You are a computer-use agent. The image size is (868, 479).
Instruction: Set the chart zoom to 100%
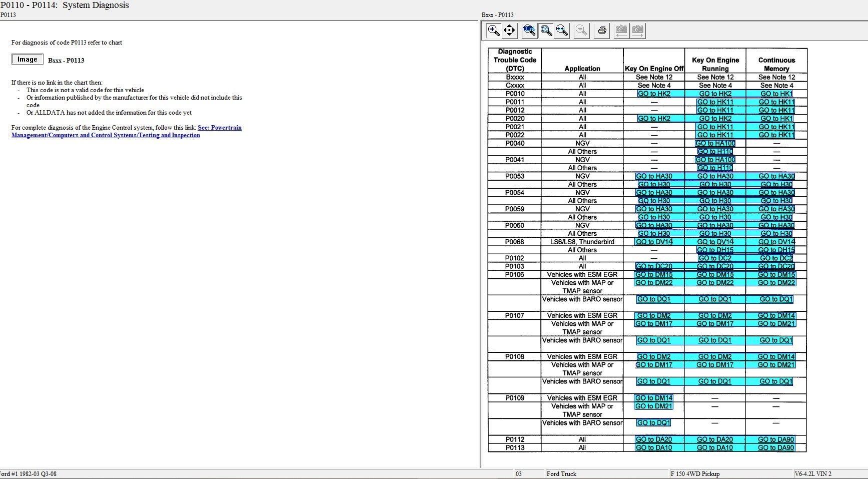pyautogui.click(x=529, y=31)
